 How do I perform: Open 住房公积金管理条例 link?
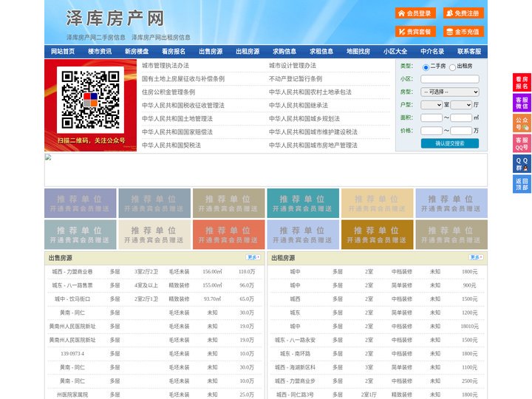click(168, 92)
